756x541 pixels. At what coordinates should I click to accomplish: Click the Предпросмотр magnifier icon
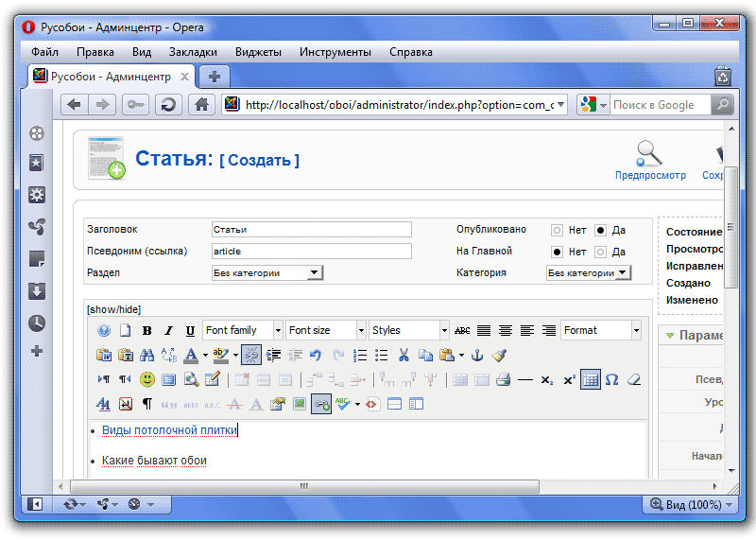[x=649, y=151]
